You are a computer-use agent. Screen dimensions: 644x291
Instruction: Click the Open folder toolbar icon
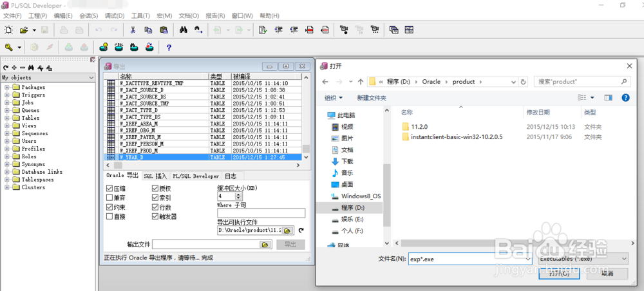point(24,30)
